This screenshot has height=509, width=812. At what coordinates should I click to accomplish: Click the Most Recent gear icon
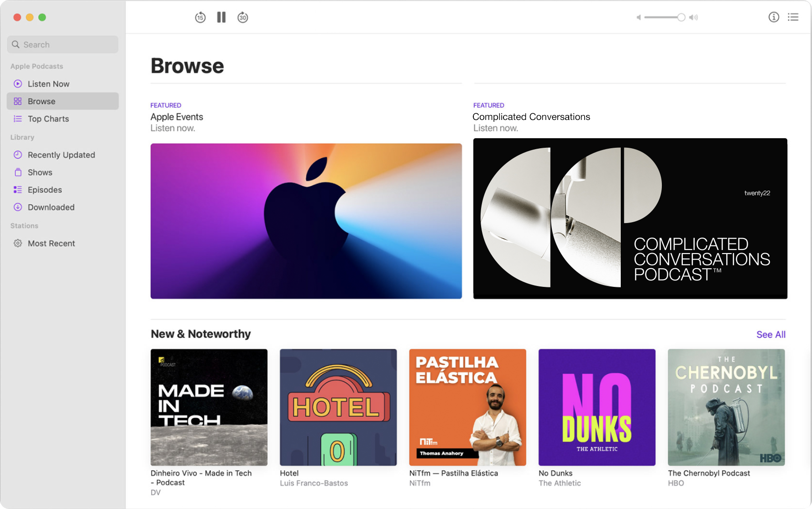(x=18, y=243)
